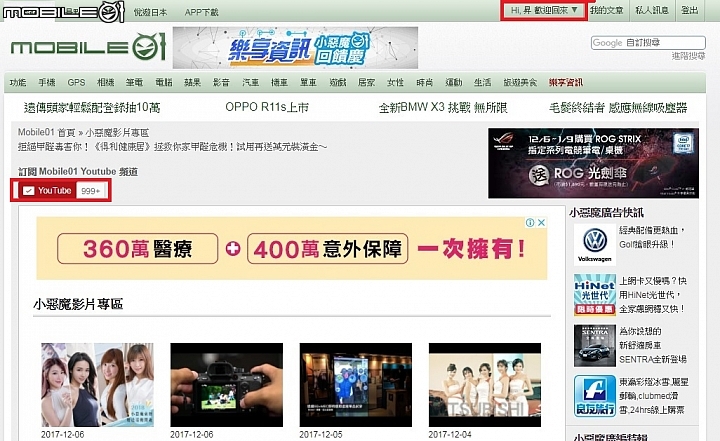The image size is (720, 441).
Task: Close the insurance banner ad
Action: pos(541,223)
